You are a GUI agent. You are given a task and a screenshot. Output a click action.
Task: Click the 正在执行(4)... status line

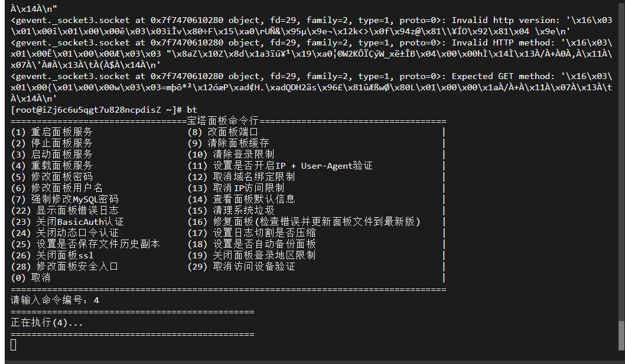pyautogui.click(x=47, y=323)
